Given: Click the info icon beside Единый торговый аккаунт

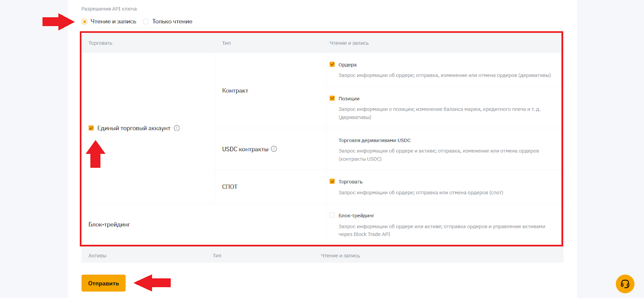Looking at the screenshot, I should pos(177,128).
